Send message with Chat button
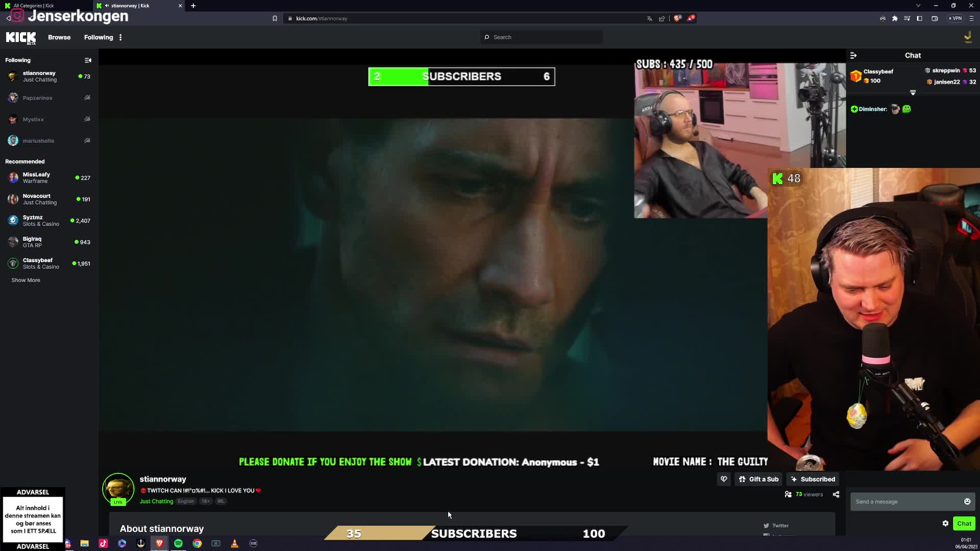The width and height of the screenshot is (980, 551). [x=964, y=523]
